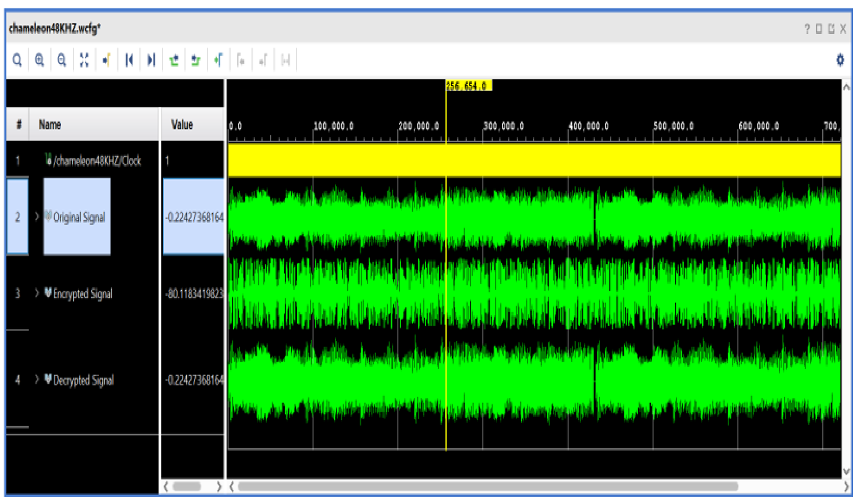Click the waveform scrollbar right arrow
859x504 pixels.
point(846,487)
